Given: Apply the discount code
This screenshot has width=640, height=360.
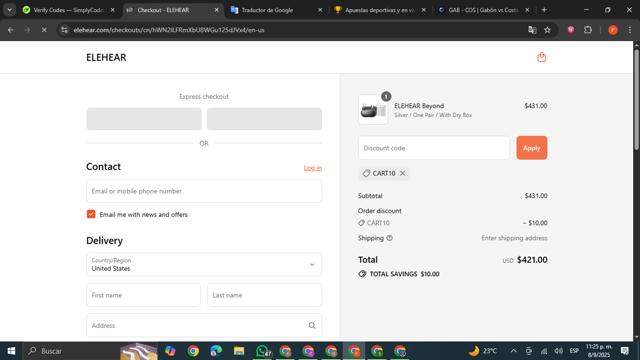Looking at the screenshot, I should point(531,148).
